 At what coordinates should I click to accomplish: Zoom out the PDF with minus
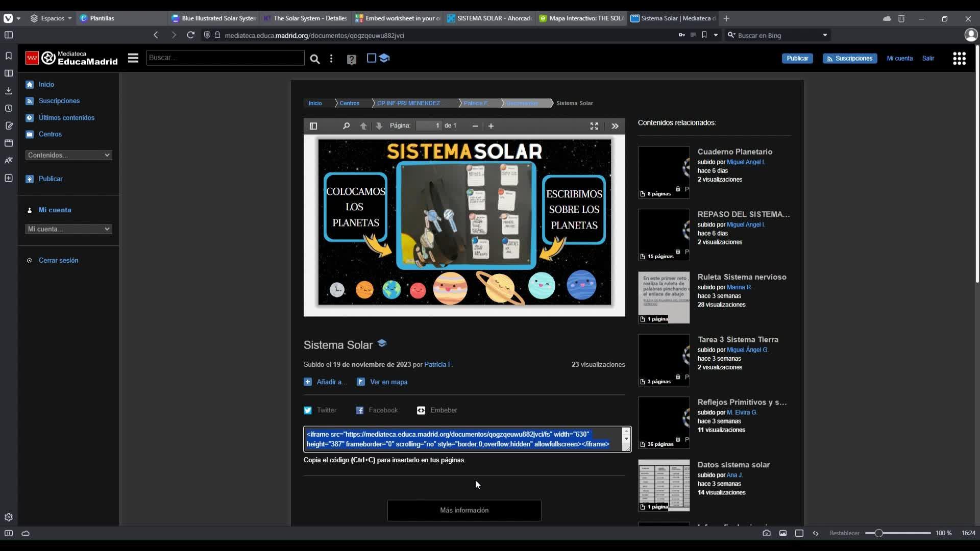click(x=475, y=126)
